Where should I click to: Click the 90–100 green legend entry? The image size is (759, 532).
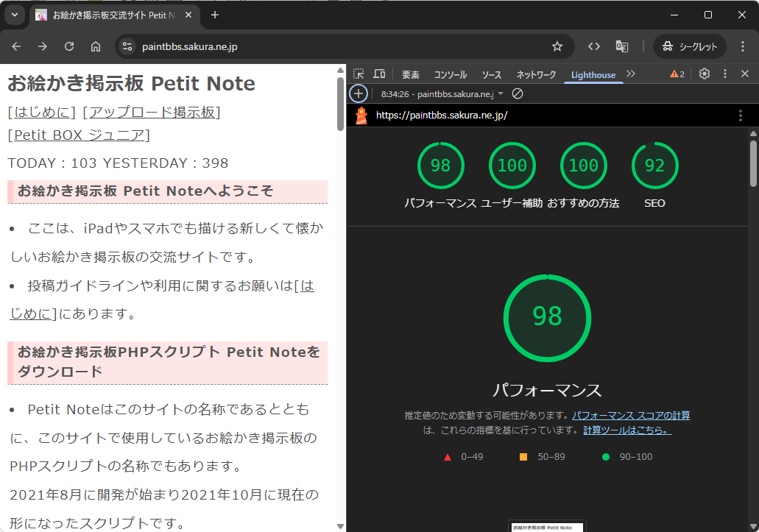coord(626,456)
